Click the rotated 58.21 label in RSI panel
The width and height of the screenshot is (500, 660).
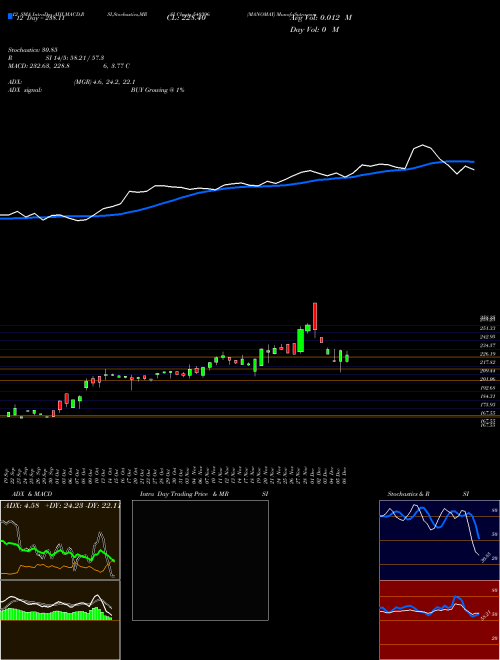[486, 617]
